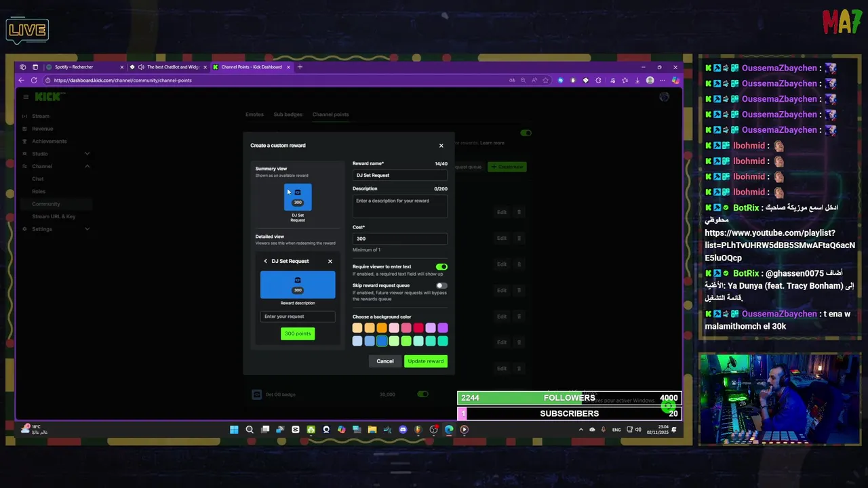Open Achievements in the Kick sidebar

(49, 141)
